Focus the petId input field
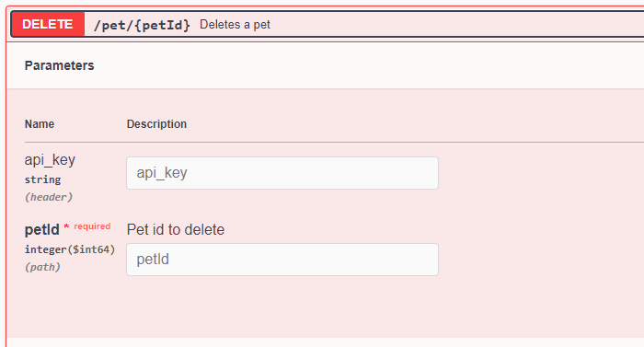Screen dimensions: 644x347 click(x=282, y=260)
